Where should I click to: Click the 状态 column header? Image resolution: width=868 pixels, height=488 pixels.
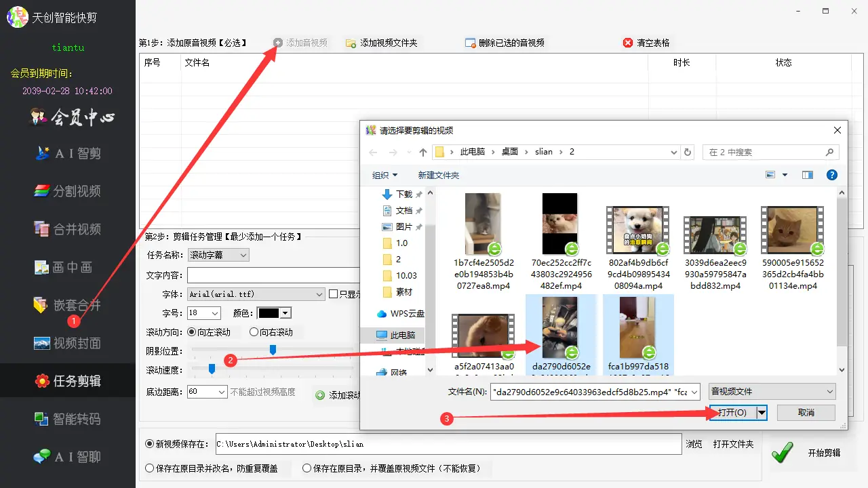(x=783, y=62)
